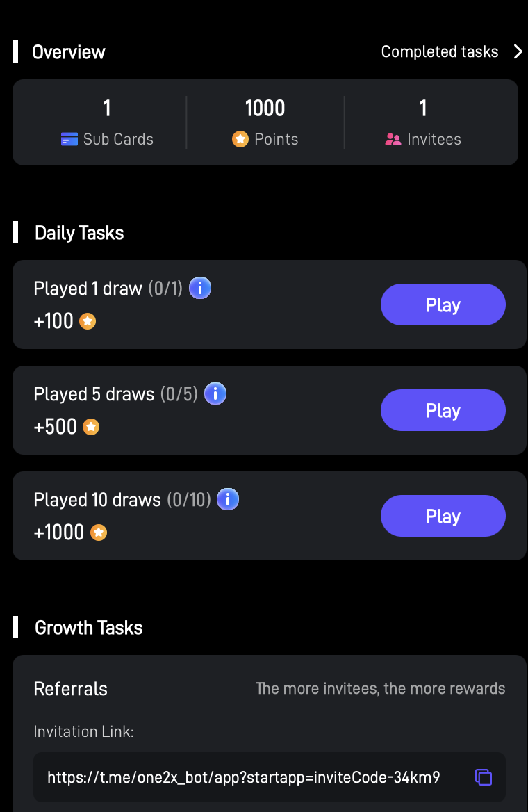Click the star coin next to +1000

pyautogui.click(x=99, y=533)
